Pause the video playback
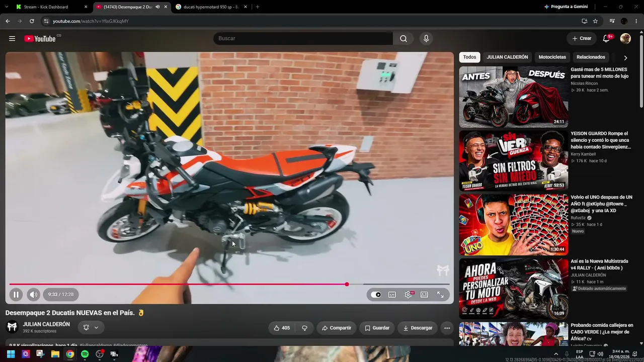This screenshot has height=362, width=644. [x=16, y=295]
